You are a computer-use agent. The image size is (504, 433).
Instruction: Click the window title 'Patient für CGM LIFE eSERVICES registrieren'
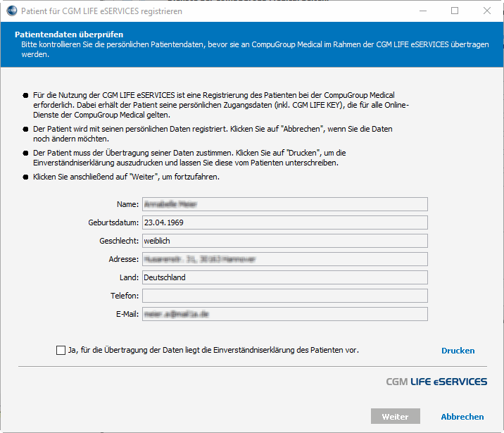[x=101, y=11]
